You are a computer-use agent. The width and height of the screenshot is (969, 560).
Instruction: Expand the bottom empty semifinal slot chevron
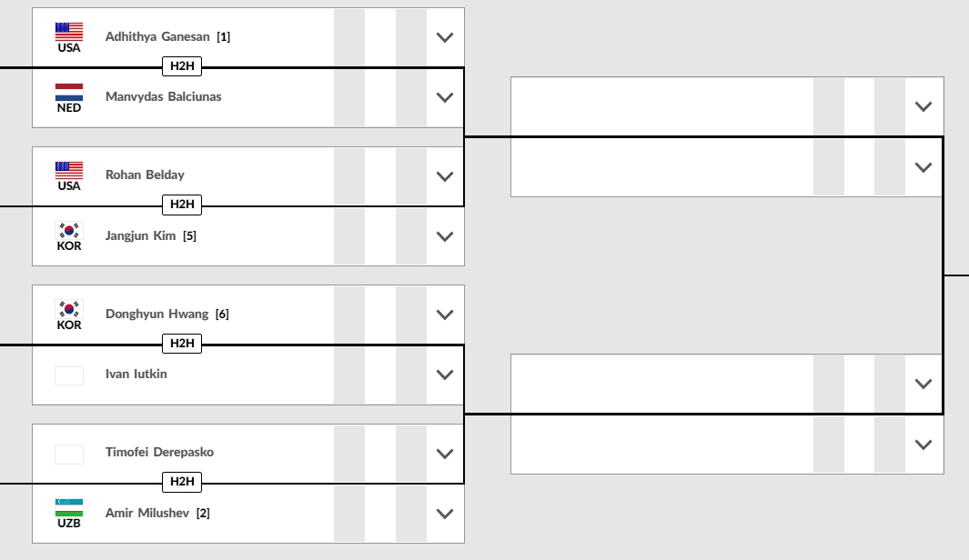(924, 444)
